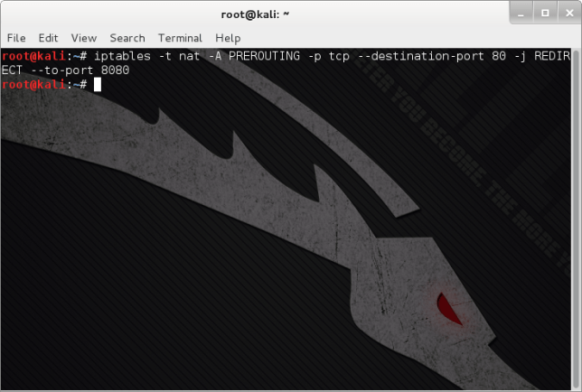This screenshot has height=392, width=582.
Task: Maximize the root@kali terminal window
Action: point(545,13)
